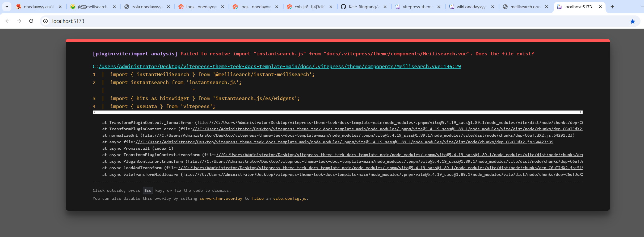Click the site information icon in address bar
Image resolution: width=644 pixels, height=237 pixels.
[x=46, y=21]
